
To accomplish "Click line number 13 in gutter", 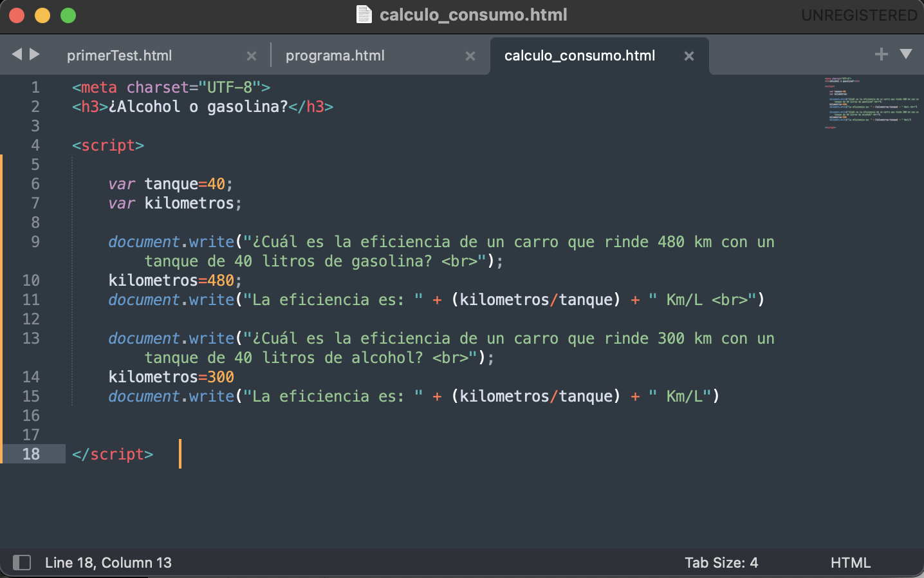I will tap(31, 339).
